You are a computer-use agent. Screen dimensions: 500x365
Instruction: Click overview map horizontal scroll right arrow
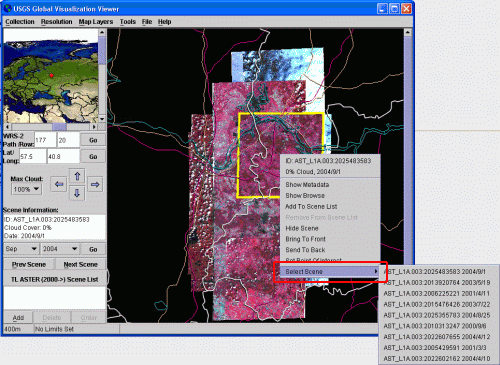tap(94, 127)
